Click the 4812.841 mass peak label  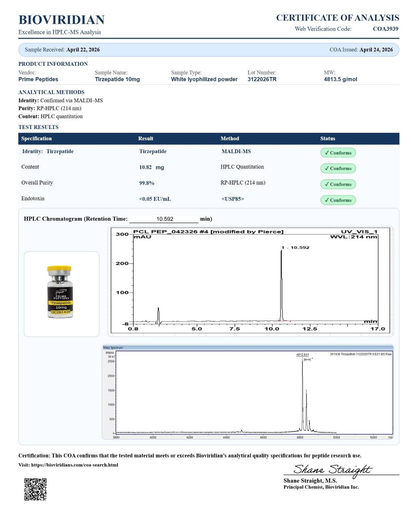(x=302, y=355)
